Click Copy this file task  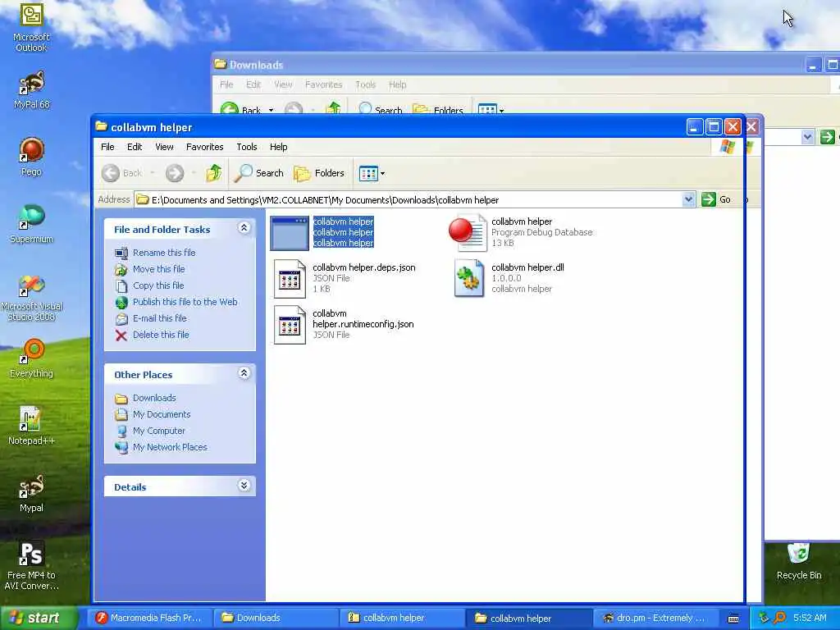158,285
